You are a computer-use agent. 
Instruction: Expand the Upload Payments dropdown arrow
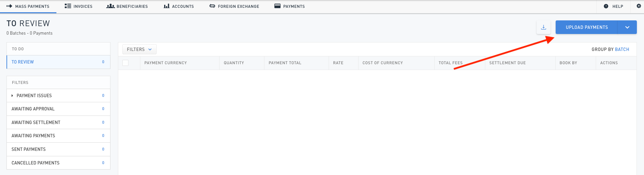(627, 27)
